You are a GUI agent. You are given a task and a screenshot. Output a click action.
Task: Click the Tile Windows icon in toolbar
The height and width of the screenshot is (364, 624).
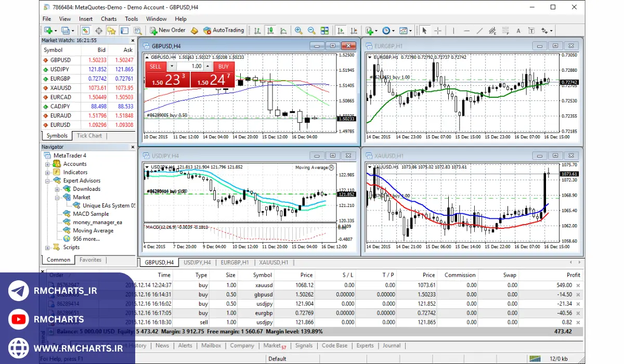tap(324, 31)
